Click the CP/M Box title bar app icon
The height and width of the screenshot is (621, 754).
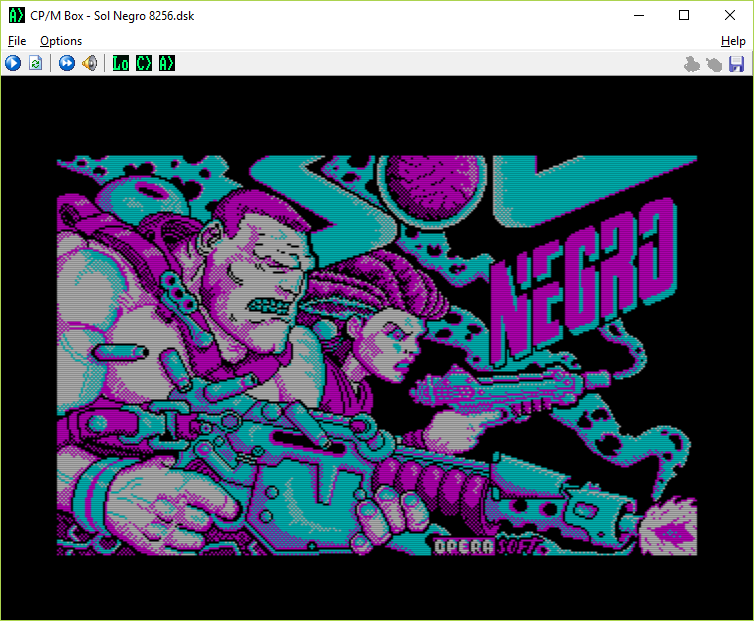point(16,15)
